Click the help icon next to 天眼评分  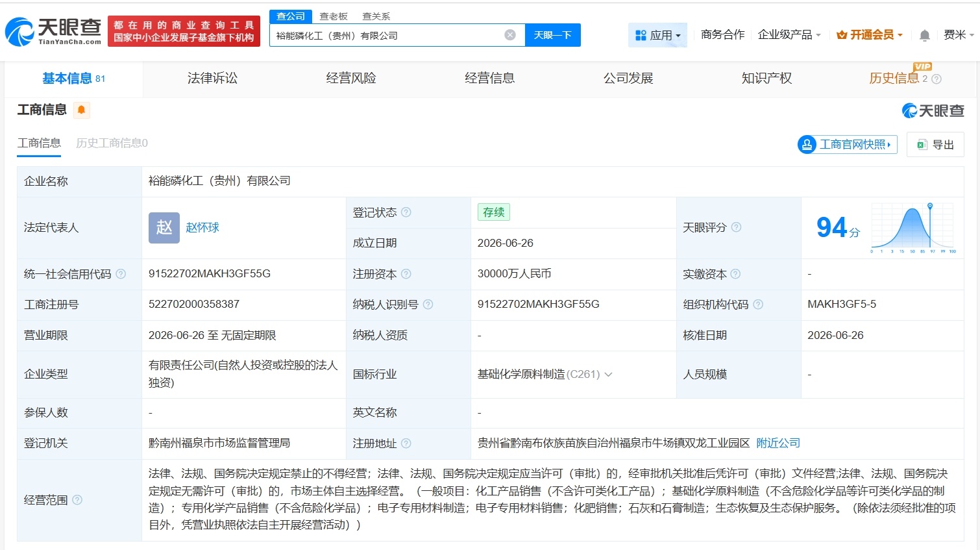(x=736, y=227)
